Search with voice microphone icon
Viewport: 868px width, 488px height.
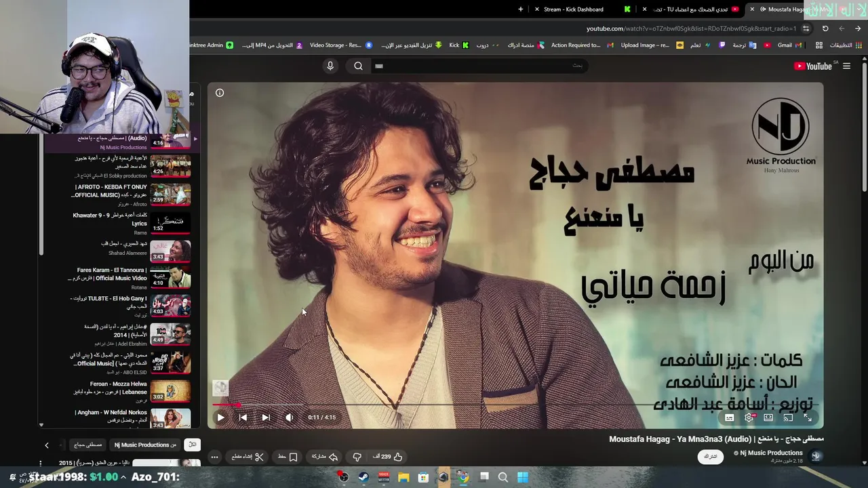pyautogui.click(x=330, y=66)
